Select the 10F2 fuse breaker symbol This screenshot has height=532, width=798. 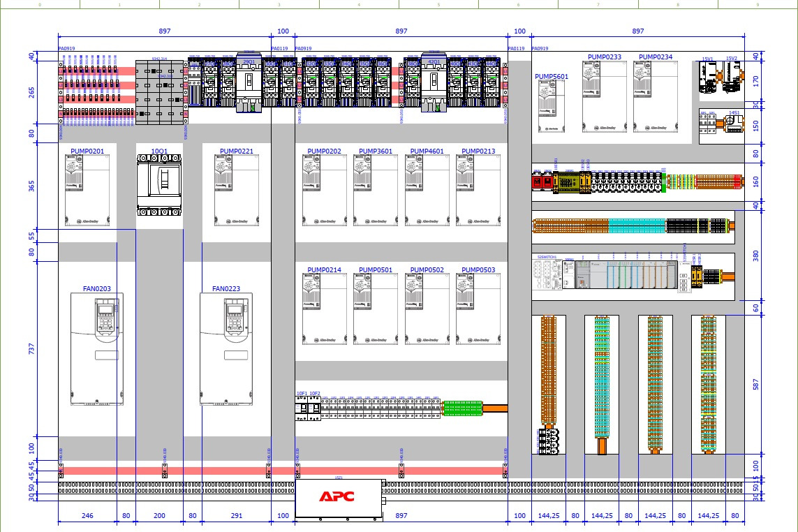pos(314,409)
